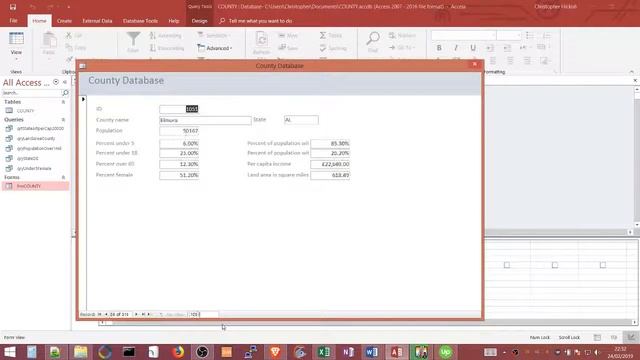Image resolution: width=640 pixels, height=360 pixels.
Task: Click the State field containing AL
Action: pos(301,120)
